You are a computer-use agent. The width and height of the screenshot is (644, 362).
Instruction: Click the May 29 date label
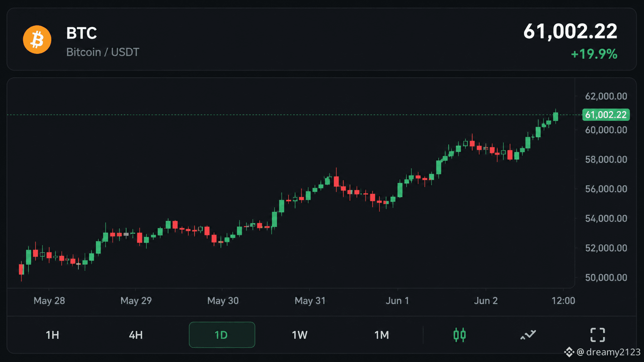pos(136,300)
